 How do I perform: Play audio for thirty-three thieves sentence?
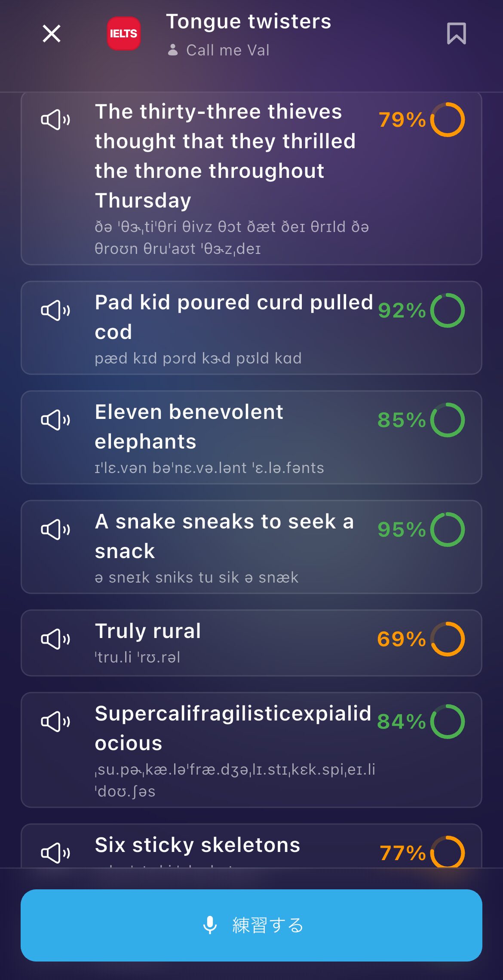click(x=55, y=120)
